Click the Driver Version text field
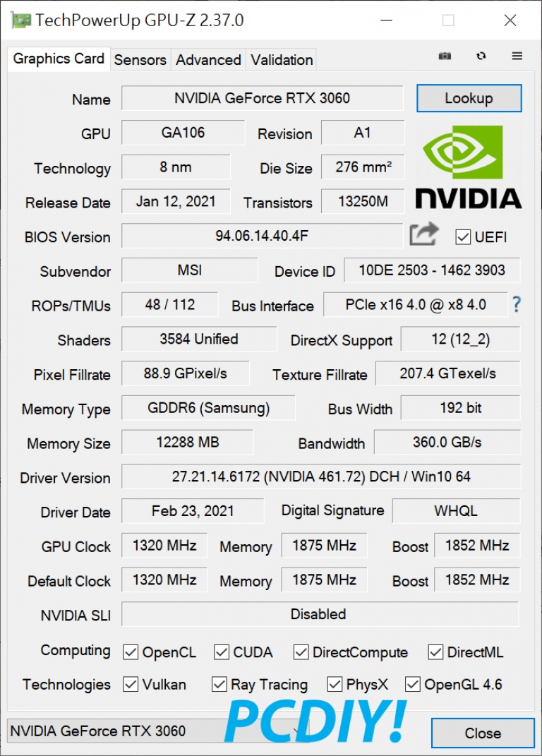 tap(321, 477)
